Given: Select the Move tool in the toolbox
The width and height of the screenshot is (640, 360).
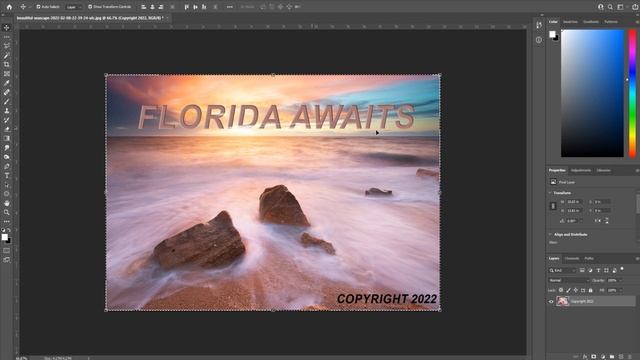Looking at the screenshot, I should (x=7, y=28).
